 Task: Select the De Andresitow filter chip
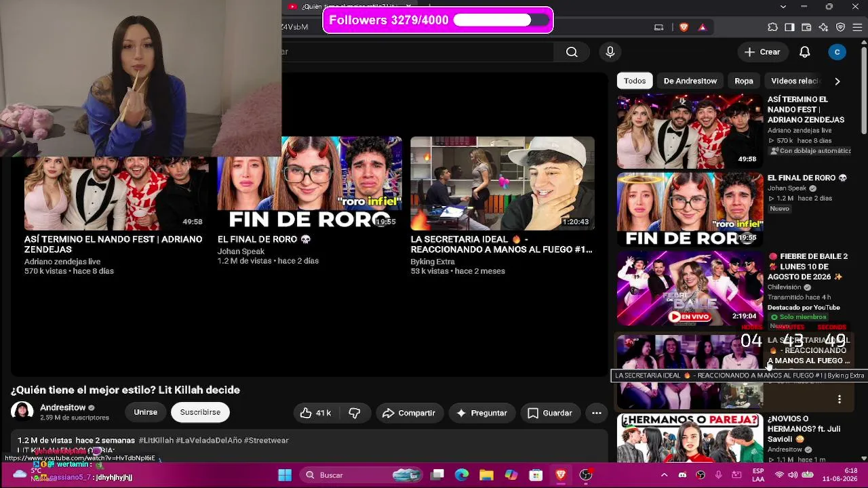(x=690, y=81)
